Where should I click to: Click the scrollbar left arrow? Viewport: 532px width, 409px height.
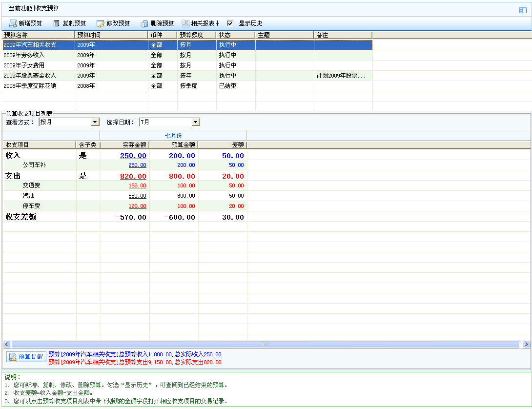coord(7,345)
